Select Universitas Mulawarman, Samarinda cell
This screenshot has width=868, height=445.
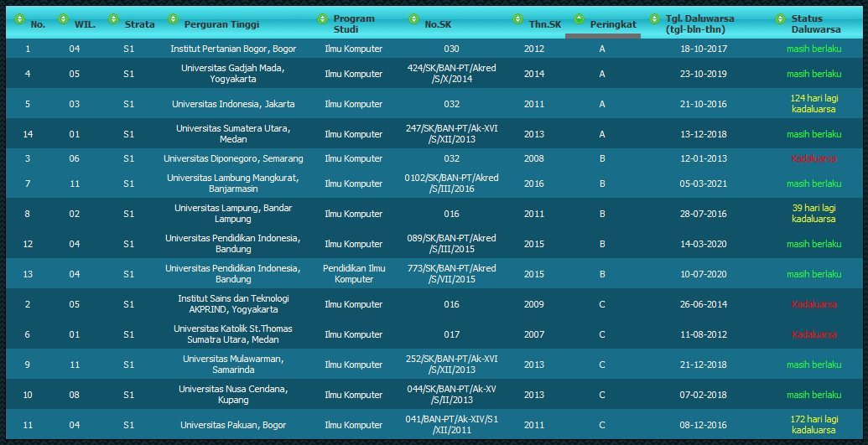[x=233, y=365]
